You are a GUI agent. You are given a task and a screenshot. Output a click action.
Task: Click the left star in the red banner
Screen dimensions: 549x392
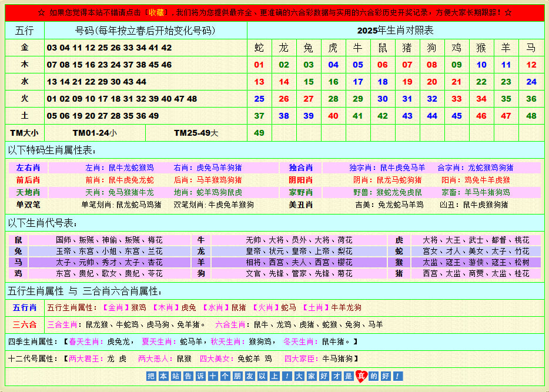point(41,12)
